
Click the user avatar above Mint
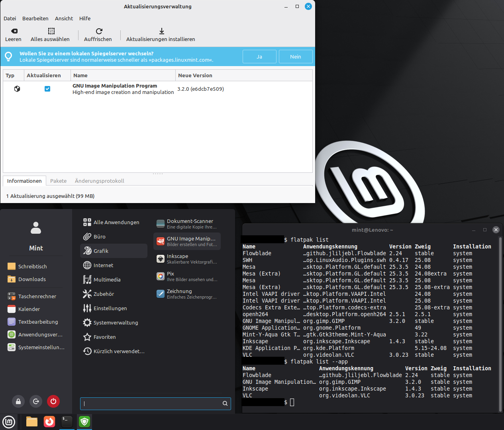click(36, 228)
